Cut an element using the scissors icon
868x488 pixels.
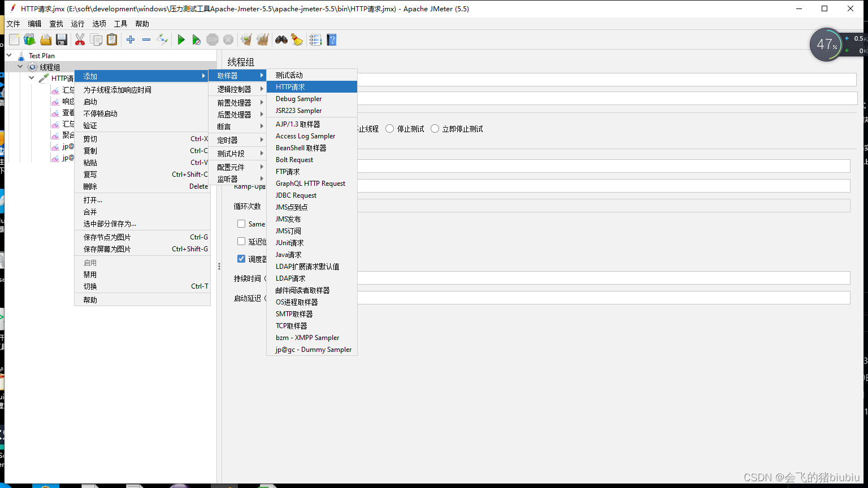coord(80,40)
